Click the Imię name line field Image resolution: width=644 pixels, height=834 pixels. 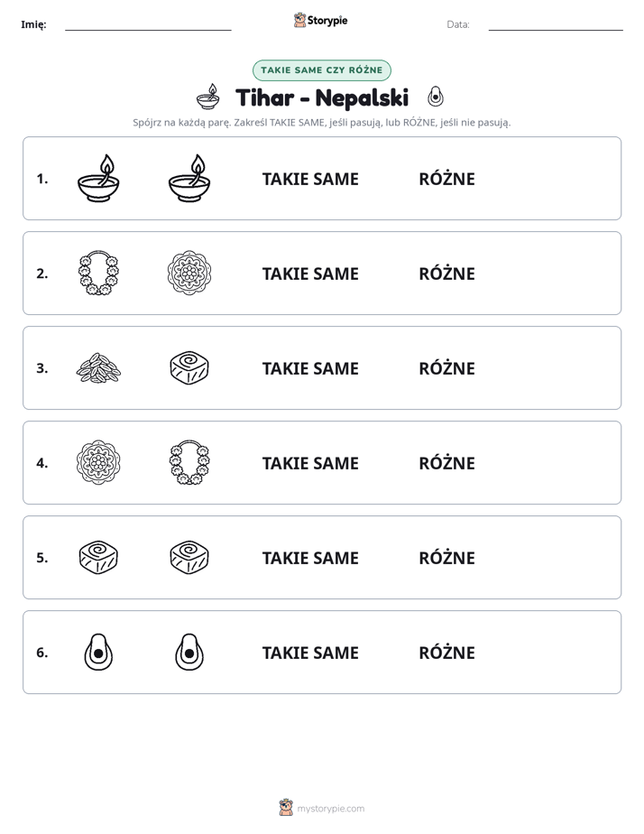tap(148, 24)
